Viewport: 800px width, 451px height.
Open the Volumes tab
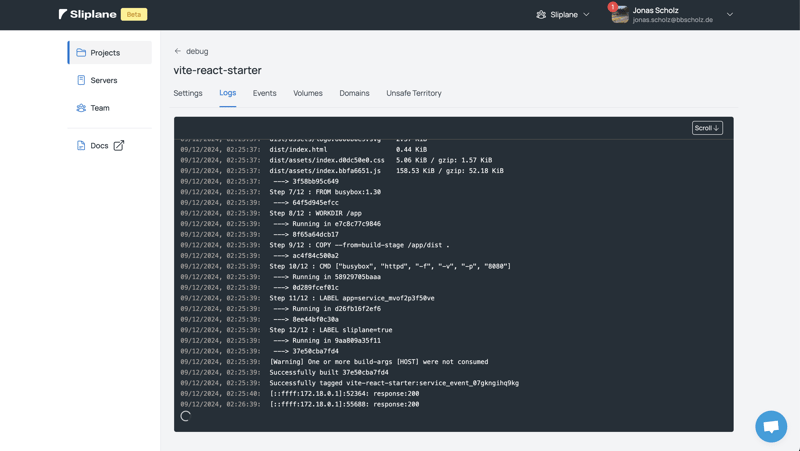coord(308,93)
